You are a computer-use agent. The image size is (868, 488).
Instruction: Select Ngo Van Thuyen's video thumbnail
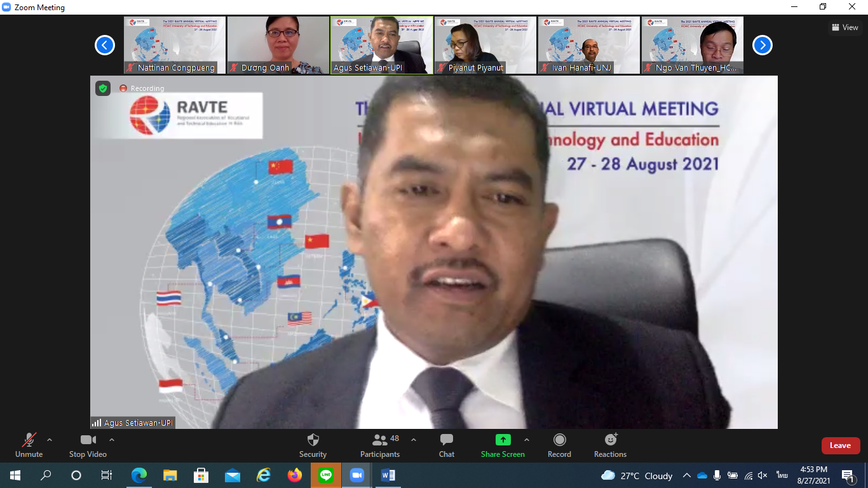(x=693, y=45)
